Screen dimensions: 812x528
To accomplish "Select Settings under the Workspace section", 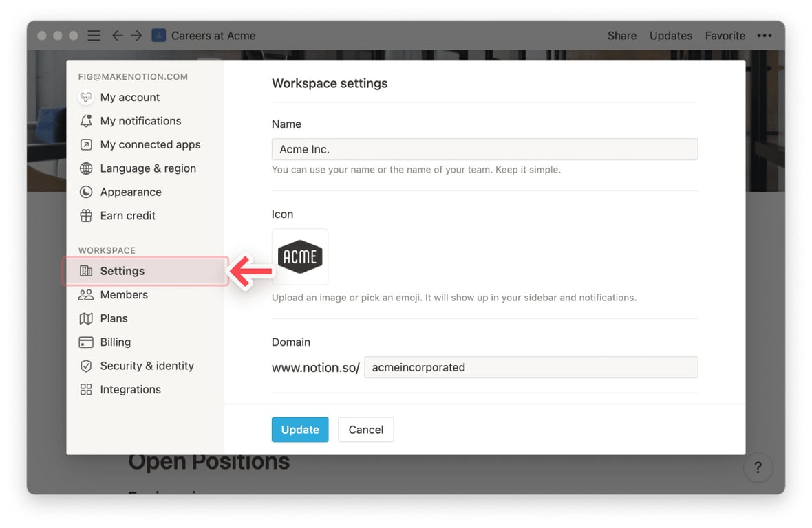I will (x=122, y=271).
